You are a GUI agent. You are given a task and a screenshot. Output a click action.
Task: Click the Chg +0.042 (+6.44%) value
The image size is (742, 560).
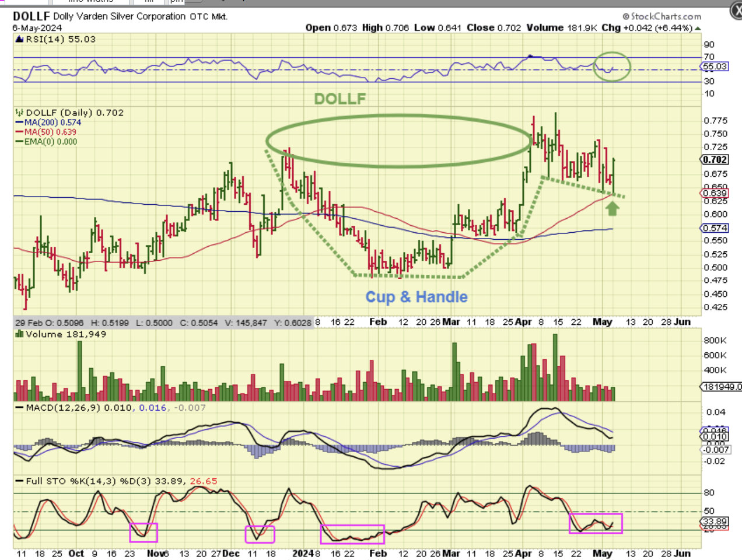coord(647,27)
